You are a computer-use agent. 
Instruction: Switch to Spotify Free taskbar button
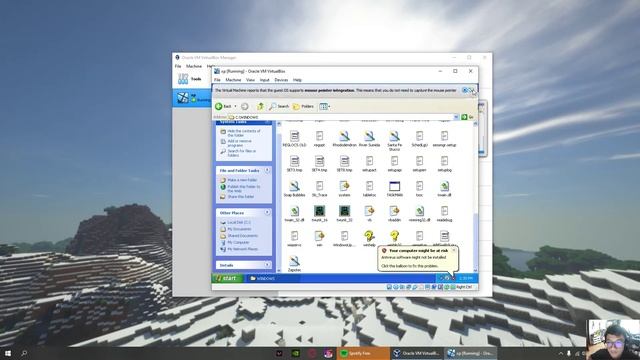pyautogui.click(x=363, y=353)
